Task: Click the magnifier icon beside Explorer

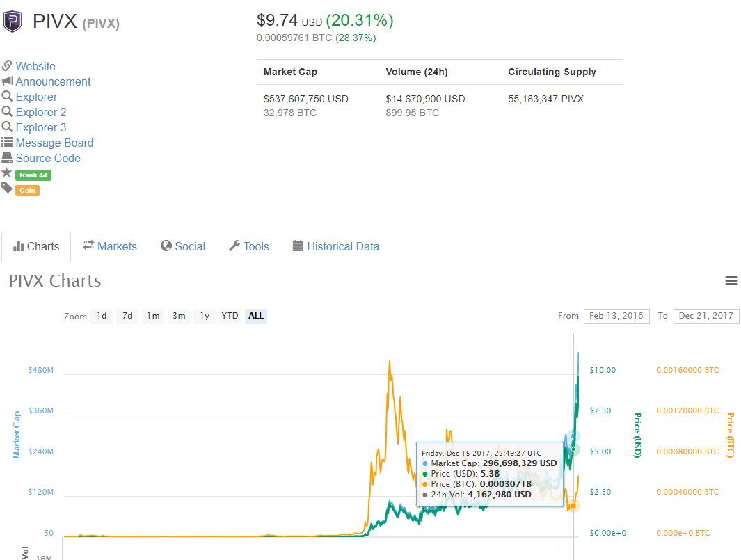Action: tap(7, 97)
